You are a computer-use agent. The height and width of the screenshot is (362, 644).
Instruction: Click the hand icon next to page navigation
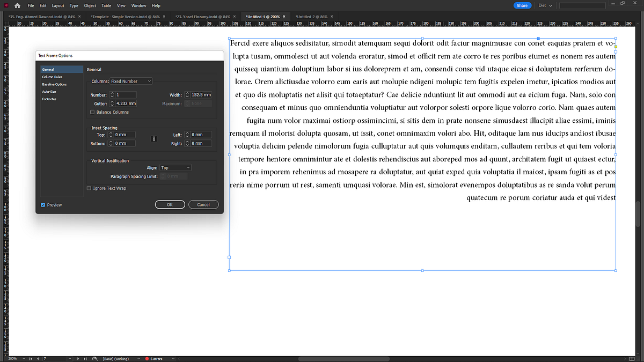[x=94, y=358]
